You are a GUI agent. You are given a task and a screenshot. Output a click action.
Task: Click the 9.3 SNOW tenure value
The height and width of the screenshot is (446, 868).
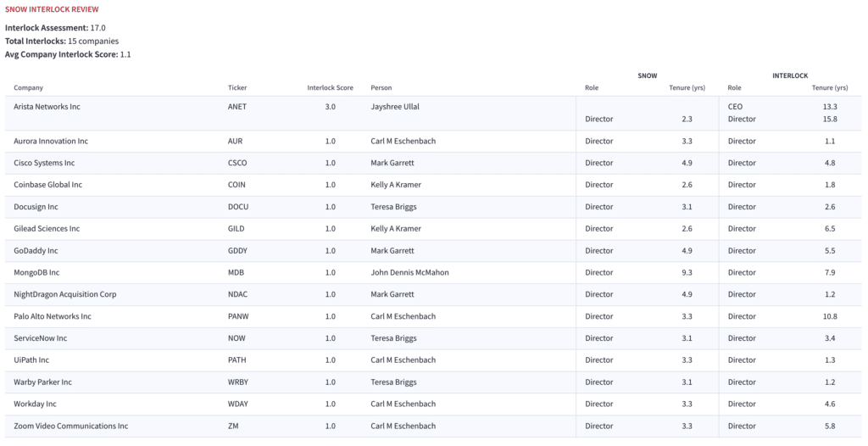point(687,272)
